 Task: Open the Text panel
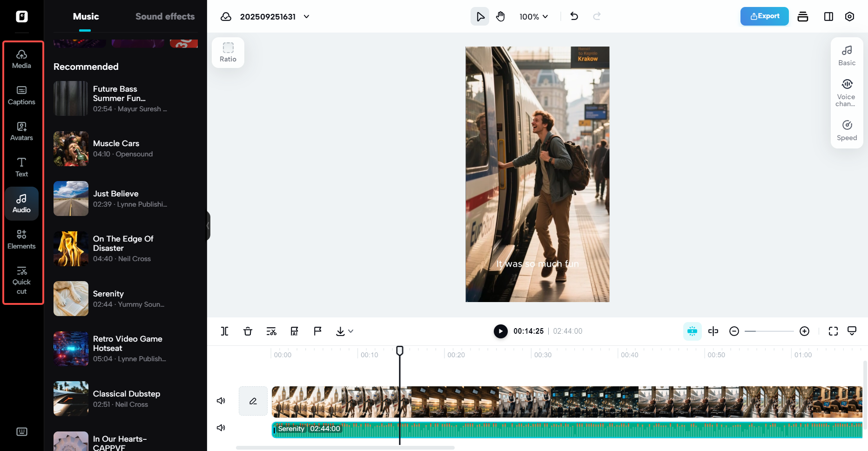pyautogui.click(x=21, y=167)
